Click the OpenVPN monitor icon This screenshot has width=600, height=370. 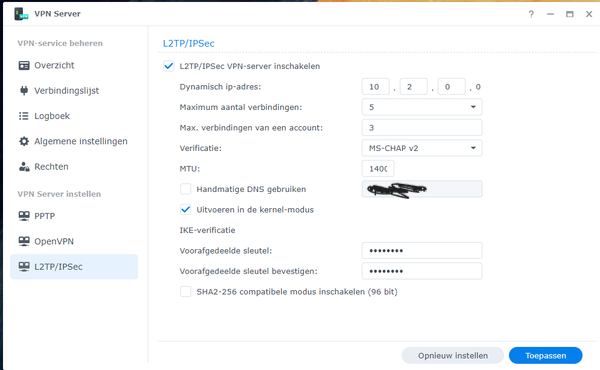24,241
